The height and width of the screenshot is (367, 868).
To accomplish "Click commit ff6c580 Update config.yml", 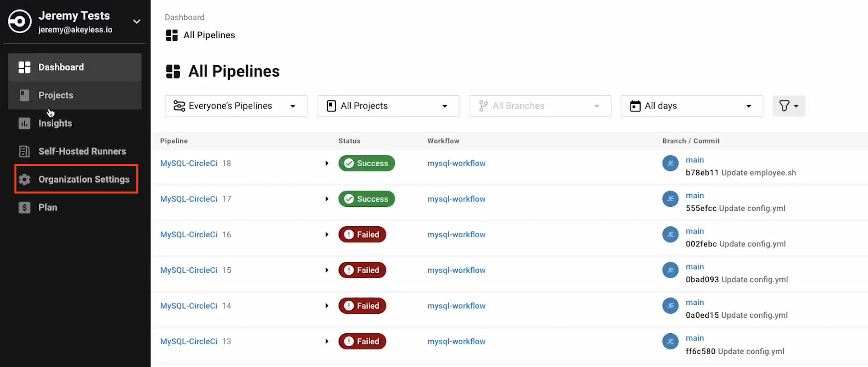I will coord(735,351).
